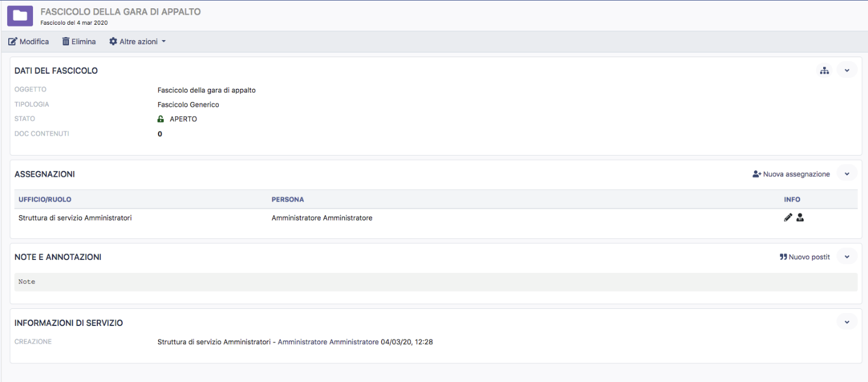Collapse the Dati del fascicolo section
The width and height of the screenshot is (868, 382).
tap(847, 71)
